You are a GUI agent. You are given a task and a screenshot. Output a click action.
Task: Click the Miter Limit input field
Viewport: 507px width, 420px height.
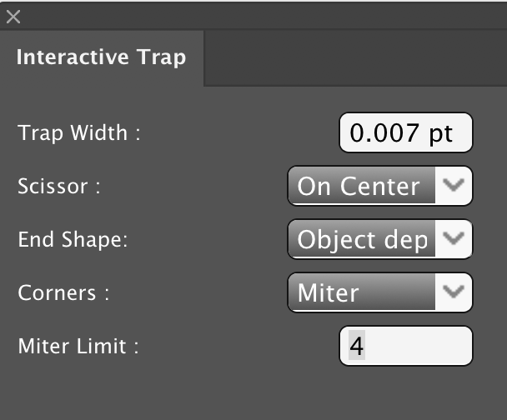click(x=405, y=346)
